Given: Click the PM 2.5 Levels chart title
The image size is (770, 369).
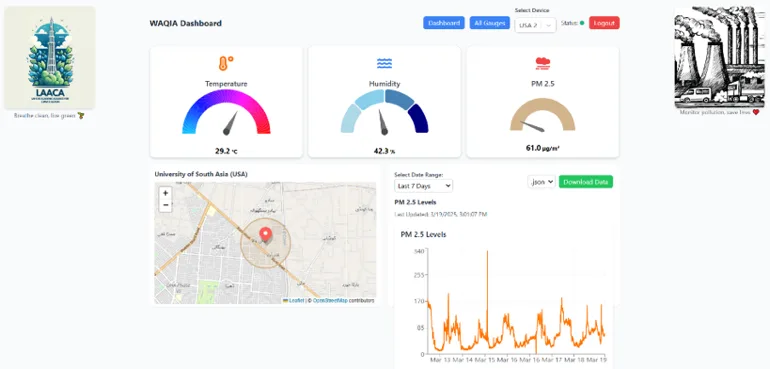Looking at the screenshot, I should 423,235.
